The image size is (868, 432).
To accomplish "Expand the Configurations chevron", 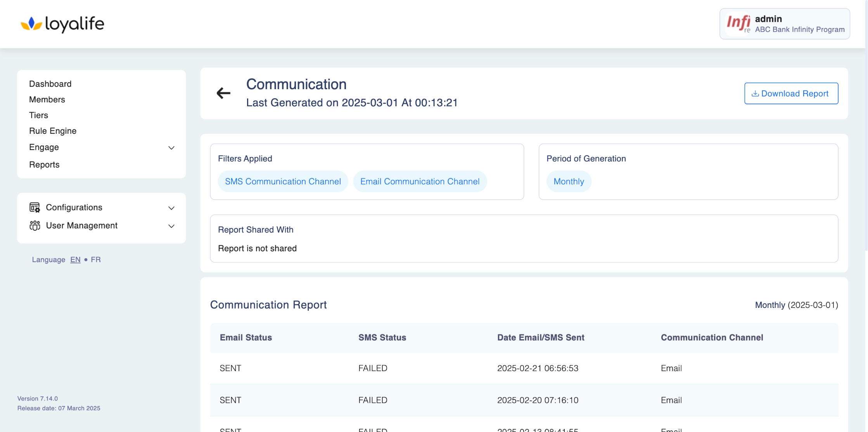I will coord(171,208).
